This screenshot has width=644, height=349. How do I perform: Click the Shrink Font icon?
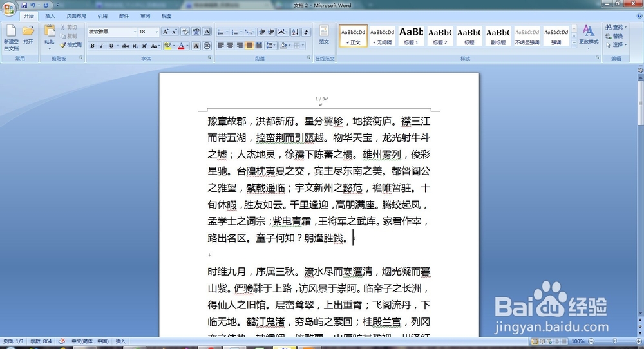click(175, 32)
